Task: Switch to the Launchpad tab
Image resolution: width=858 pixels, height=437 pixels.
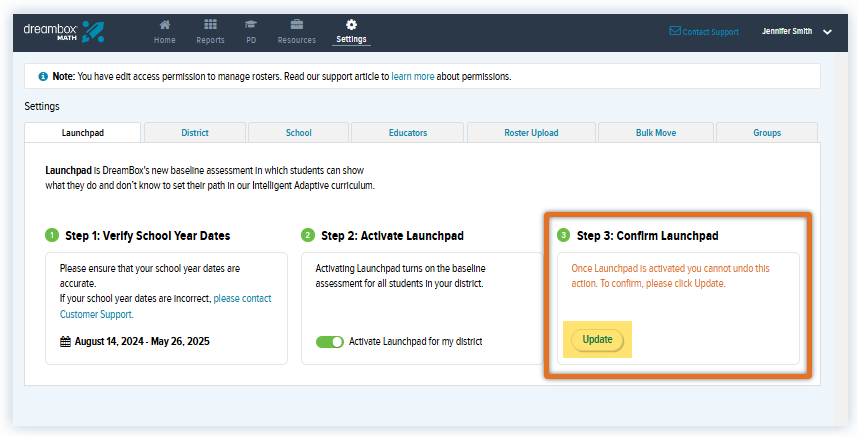Action: pos(83,133)
